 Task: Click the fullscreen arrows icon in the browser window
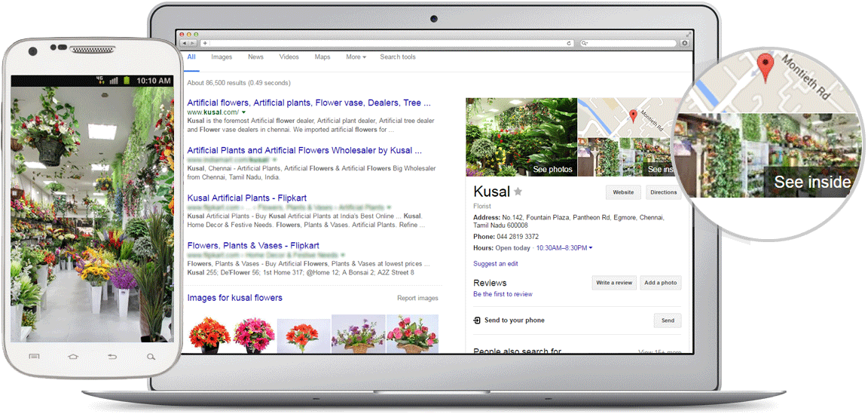pyautogui.click(x=689, y=35)
